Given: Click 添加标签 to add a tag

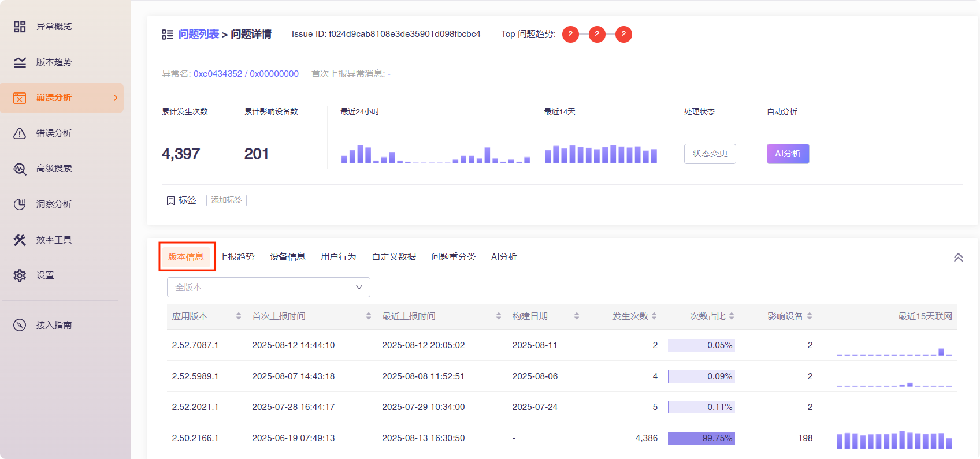Looking at the screenshot, I should pyautogui.click(x=227, y=200).
